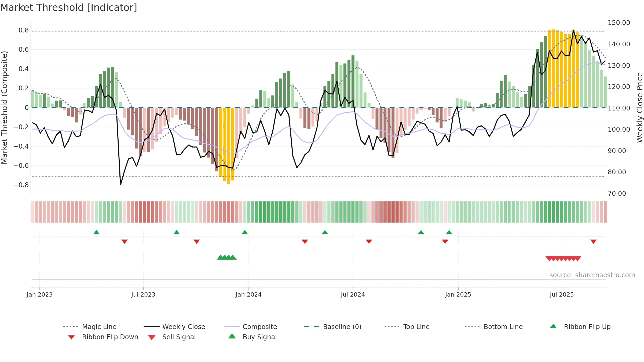This screenshot has height=362, width=644.
Task: Click the −0.6 left-axis tick label
Action: click(21, 165)
